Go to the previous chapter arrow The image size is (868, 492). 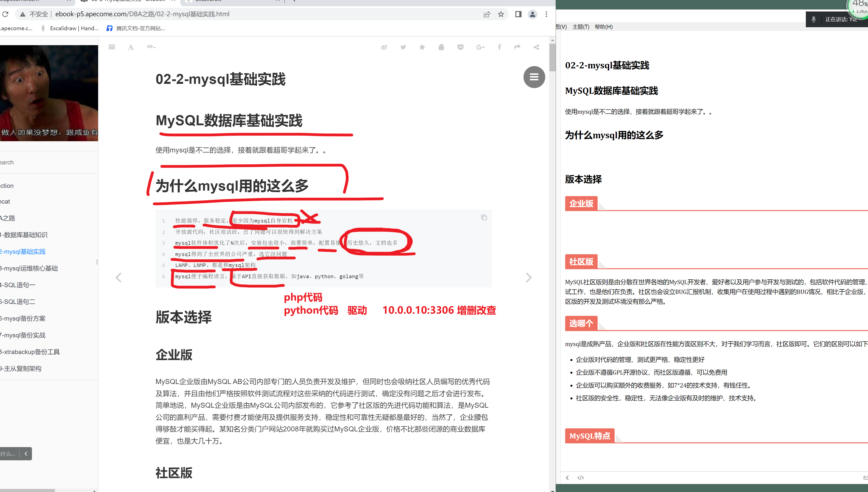(x=118, y=278)
